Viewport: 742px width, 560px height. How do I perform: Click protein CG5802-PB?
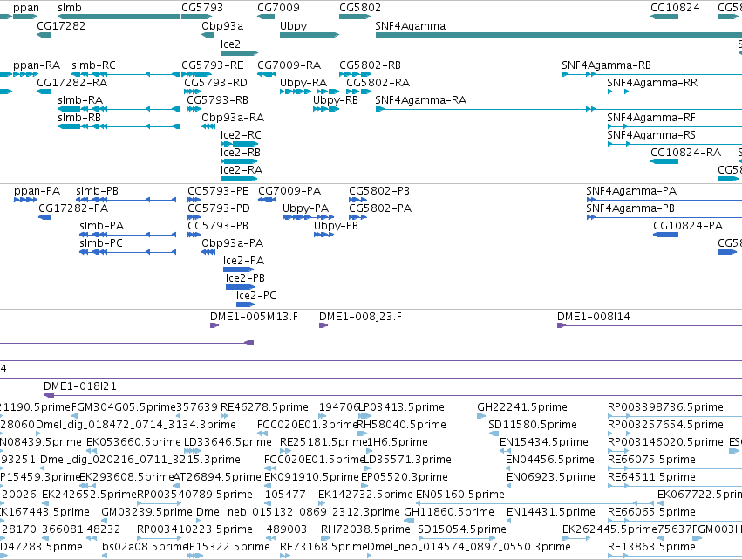pyautogui.click(x=357, y=200)
